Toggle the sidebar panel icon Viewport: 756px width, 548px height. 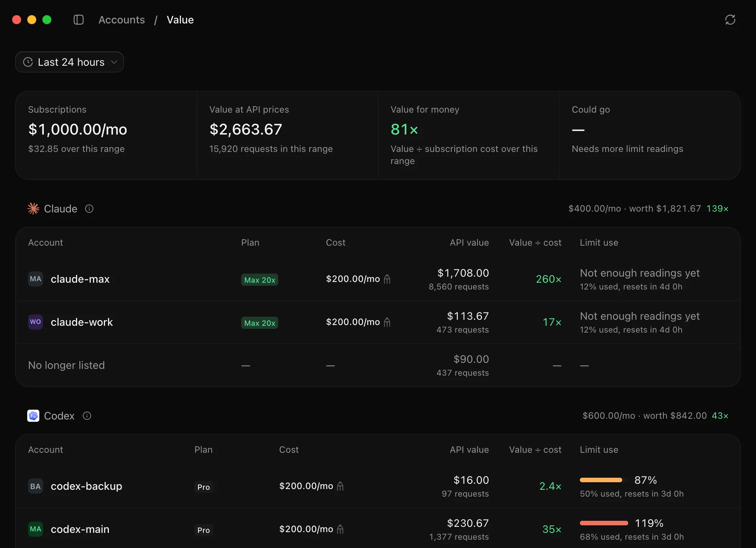tap(78, 20)
